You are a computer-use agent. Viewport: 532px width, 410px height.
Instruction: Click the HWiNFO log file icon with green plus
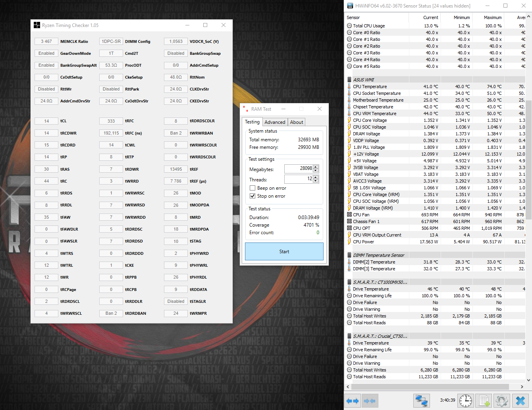tap(484, 401)
